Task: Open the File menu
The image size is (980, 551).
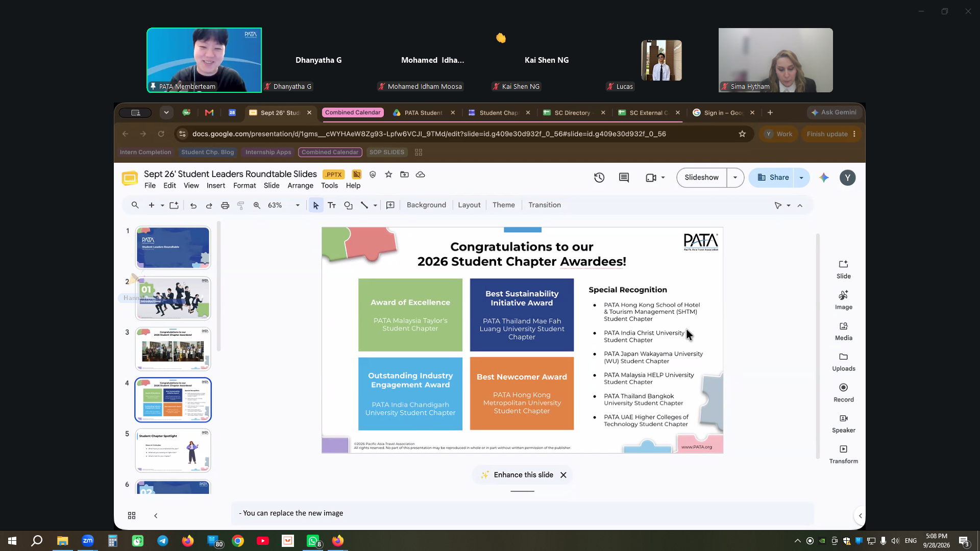Action: pos(150,186)
